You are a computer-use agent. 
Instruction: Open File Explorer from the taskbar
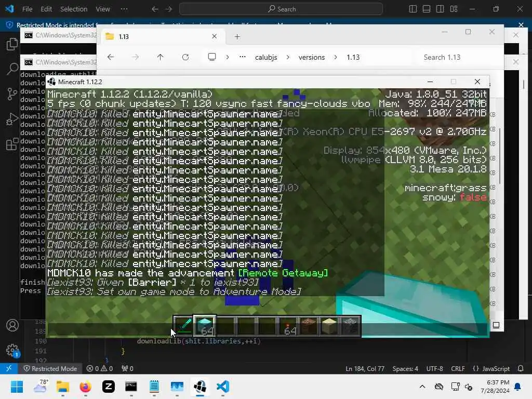(63, 387)
